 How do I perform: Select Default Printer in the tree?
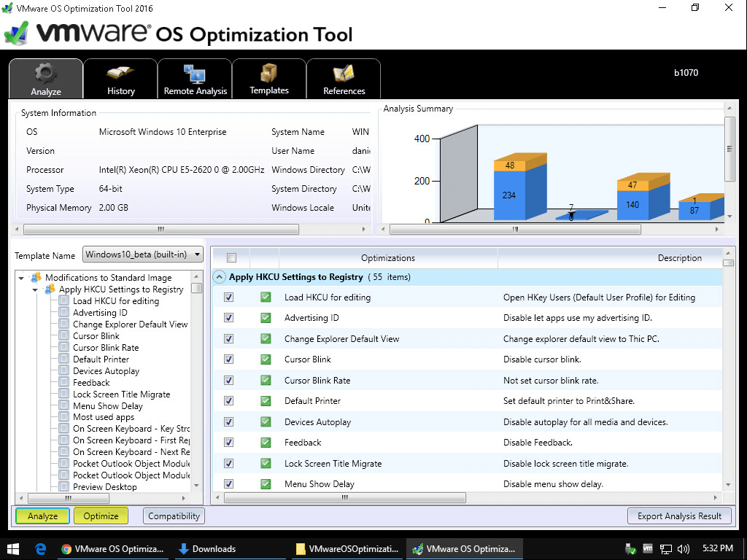pyautogui.click(x=101, y=359)
